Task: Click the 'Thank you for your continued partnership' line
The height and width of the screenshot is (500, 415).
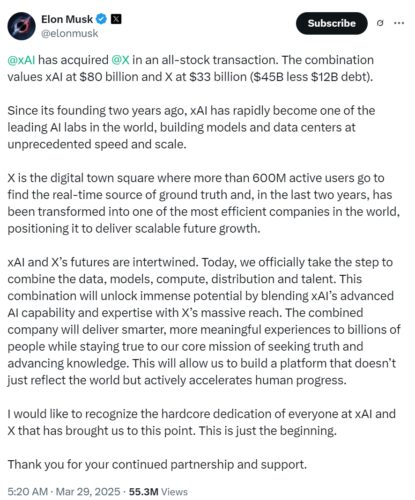Action: click(157, 464)
